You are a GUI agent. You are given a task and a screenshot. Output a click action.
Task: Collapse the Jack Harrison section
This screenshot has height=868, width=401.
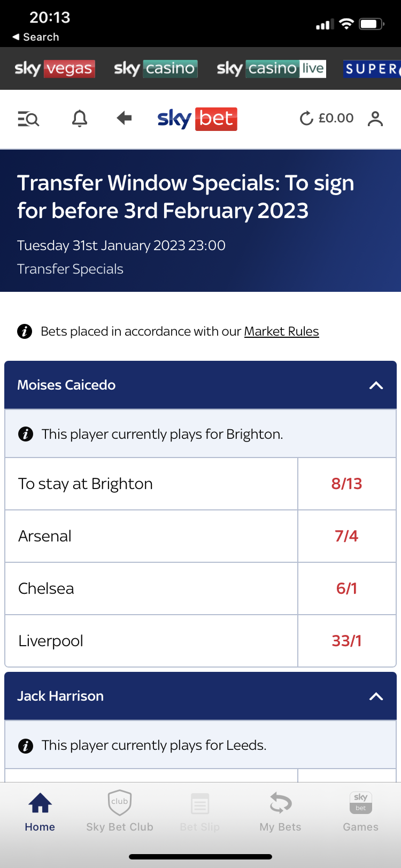pyautogui.click(x=376, y=696)
